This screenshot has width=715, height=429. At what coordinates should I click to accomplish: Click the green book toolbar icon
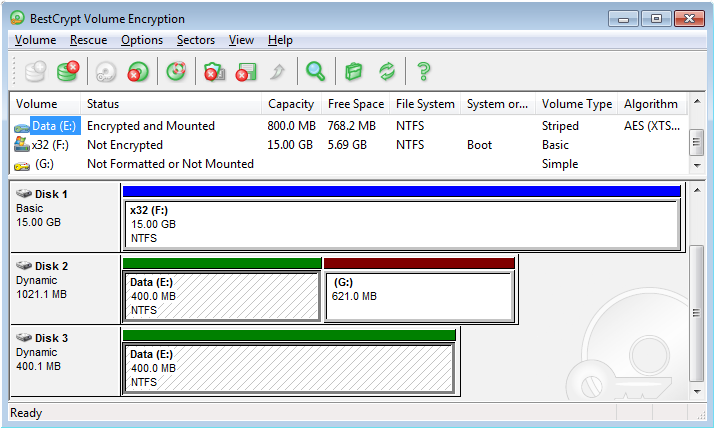(353, 71)
